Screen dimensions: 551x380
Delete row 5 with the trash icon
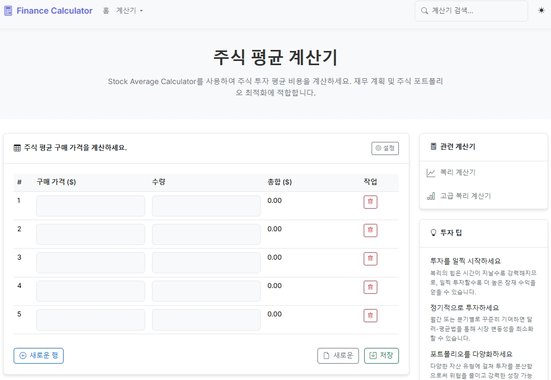[370, 315]
